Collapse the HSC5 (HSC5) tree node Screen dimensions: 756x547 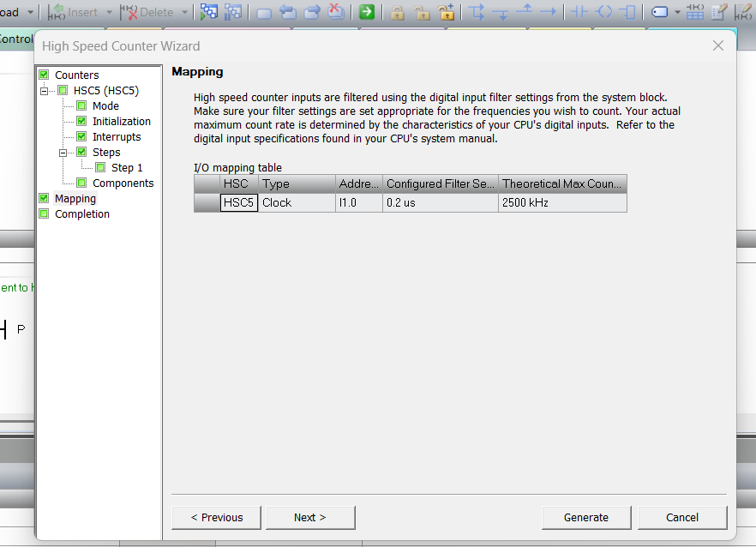pyautogui.click(x=45, y=91)
